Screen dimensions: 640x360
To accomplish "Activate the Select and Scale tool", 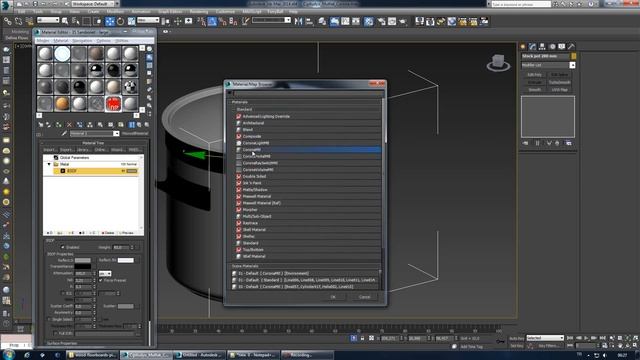I will [x=131, y=21].
